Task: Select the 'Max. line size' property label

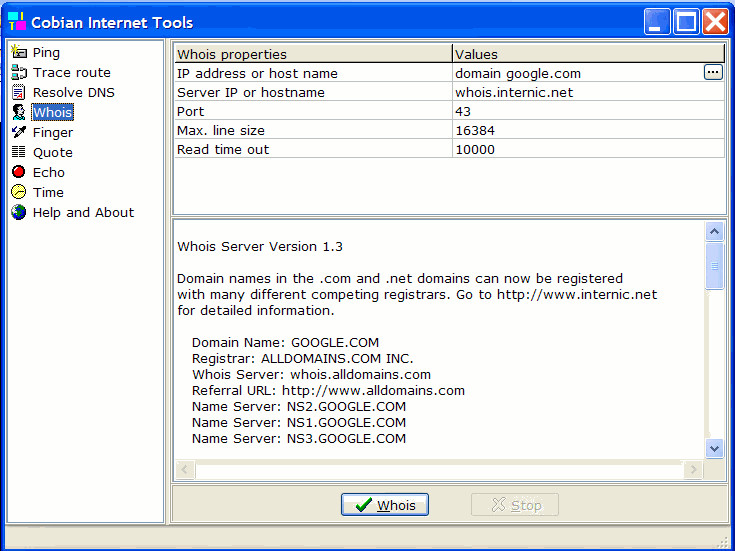Action: pos(220,130)
